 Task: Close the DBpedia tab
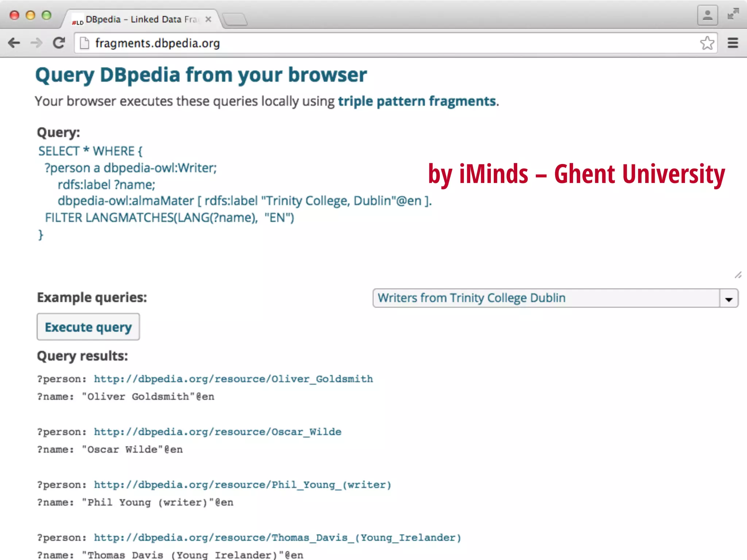pos(208,19)
